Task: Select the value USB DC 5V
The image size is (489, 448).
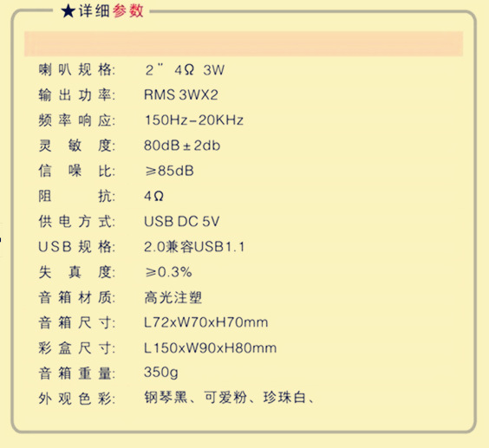Action: click(x=182, y=221)
